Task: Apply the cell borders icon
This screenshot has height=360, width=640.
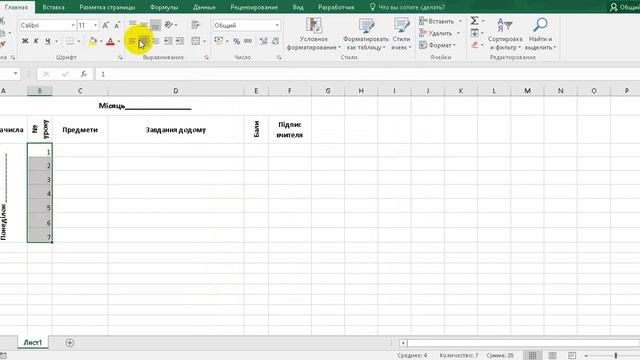Action: pos(70,41)
